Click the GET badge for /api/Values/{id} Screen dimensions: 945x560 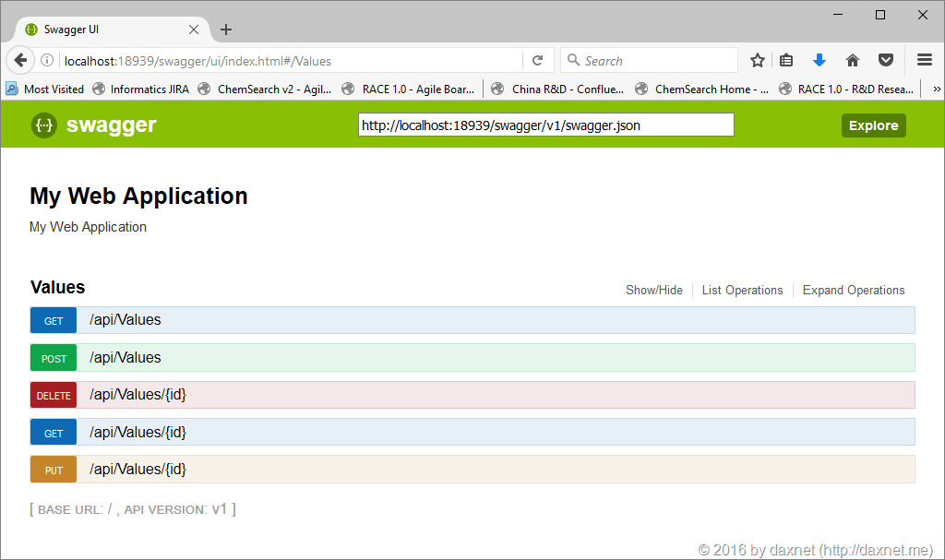click(x=54, y=433)
